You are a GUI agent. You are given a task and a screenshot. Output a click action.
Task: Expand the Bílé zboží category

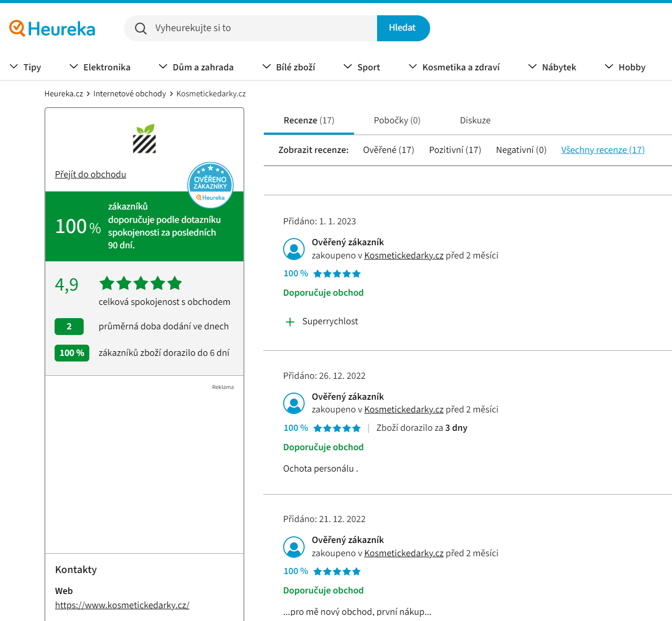pyautogui.click(x=289, y=67)
